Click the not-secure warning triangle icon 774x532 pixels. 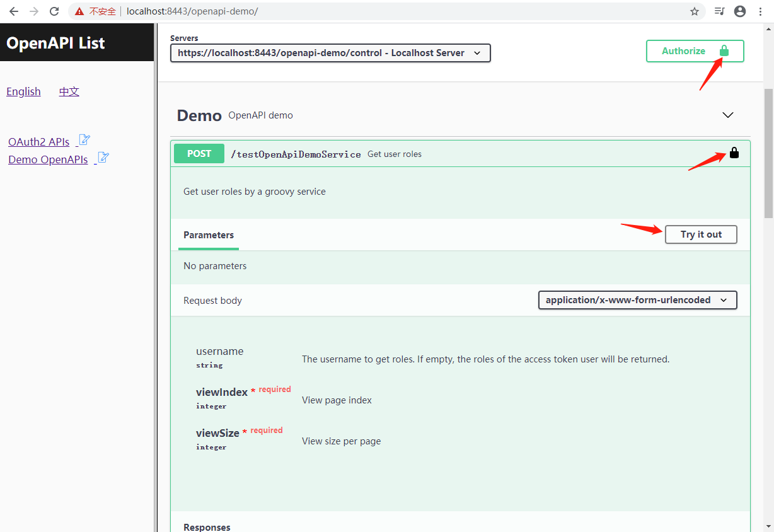(x=79, y=11)
